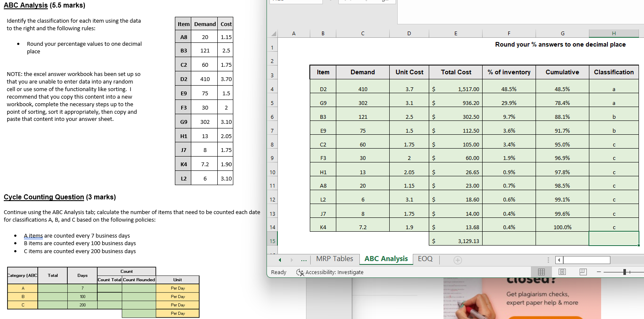The image size is (644, 319).
Task: Switch to Normal view in status bar
Action: click(541, 272)
